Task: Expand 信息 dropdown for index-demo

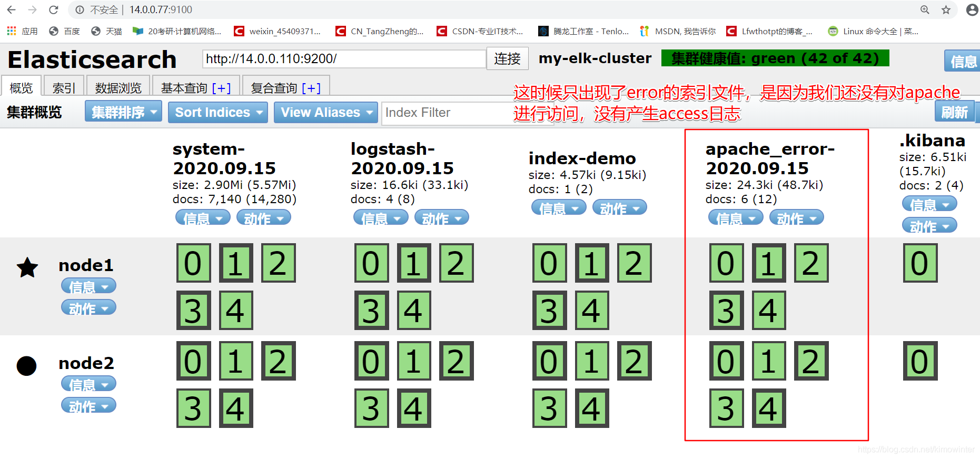Action: (559, 207)
